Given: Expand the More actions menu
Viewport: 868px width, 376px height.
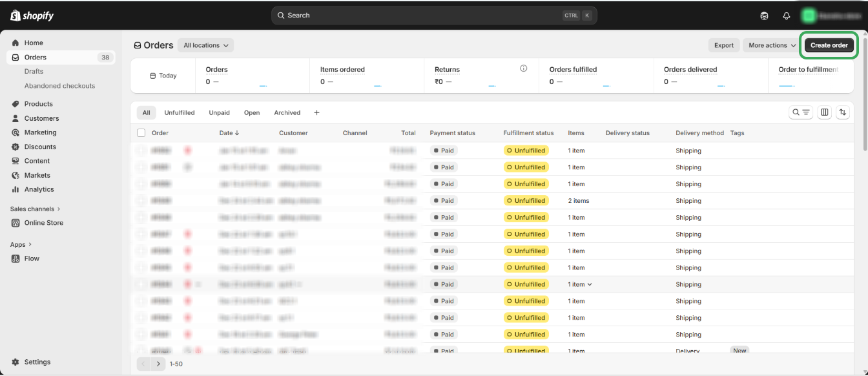Looking at the screenshot, I should coord(772,45).
